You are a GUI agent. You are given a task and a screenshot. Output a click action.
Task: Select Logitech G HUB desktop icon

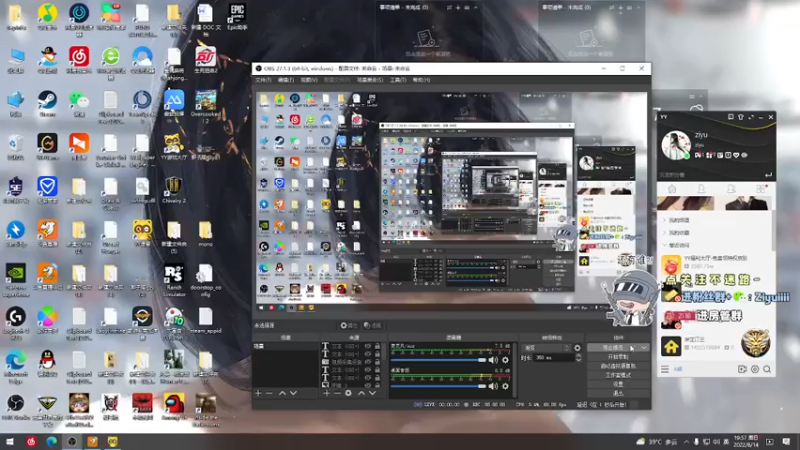click(x=15, y=322)
